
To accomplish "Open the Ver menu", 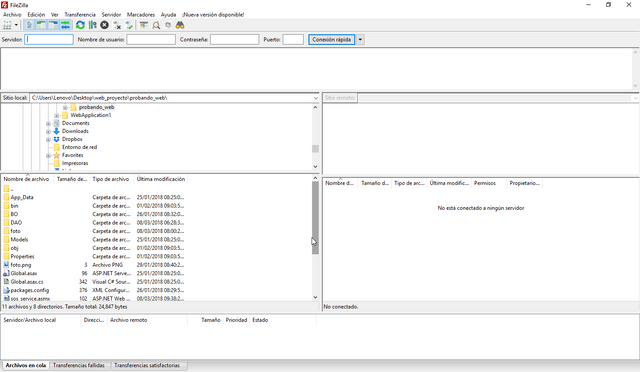I will pos(54,14).
